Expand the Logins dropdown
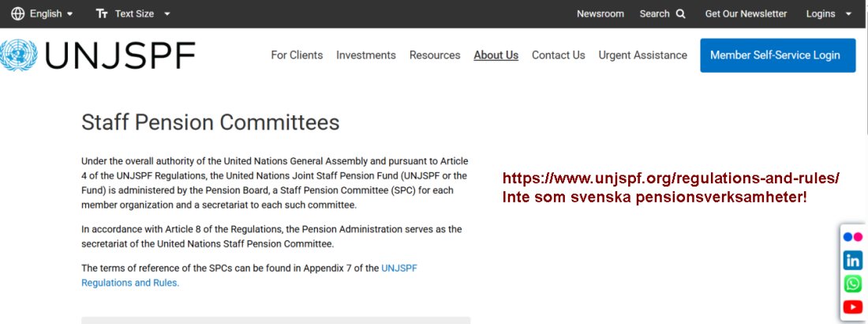868x324 pixels. [x=829, y=14]
